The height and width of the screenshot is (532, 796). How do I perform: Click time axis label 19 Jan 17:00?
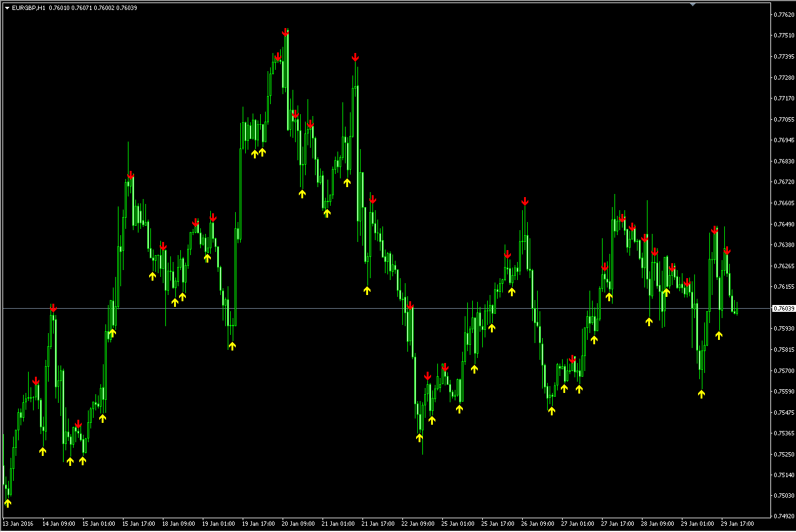tap(258, 524)
